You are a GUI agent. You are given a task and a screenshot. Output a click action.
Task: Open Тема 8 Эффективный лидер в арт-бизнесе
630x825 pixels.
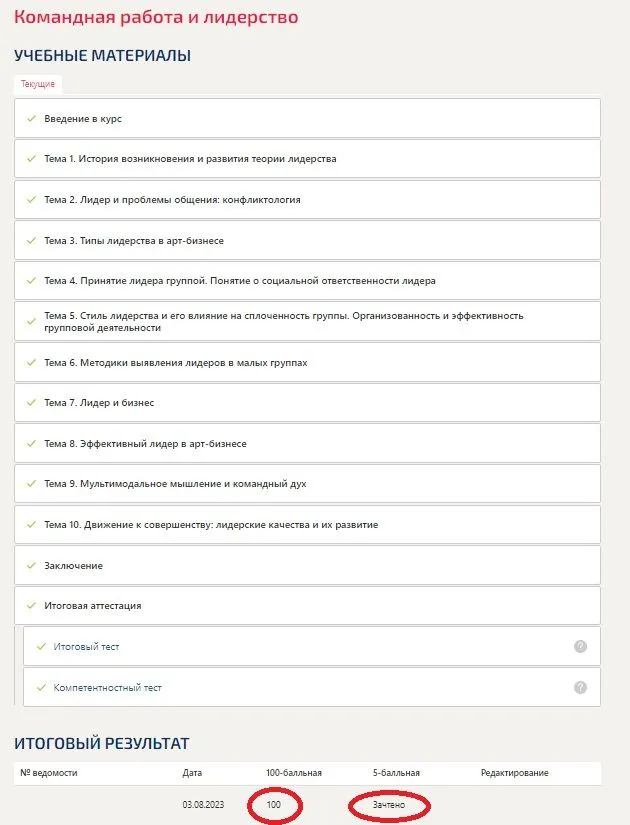[145, 444]
